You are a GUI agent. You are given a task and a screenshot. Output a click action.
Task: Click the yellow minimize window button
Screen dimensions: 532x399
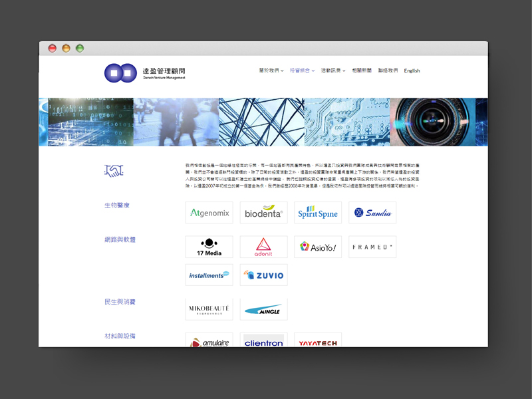tap(66, 48)
